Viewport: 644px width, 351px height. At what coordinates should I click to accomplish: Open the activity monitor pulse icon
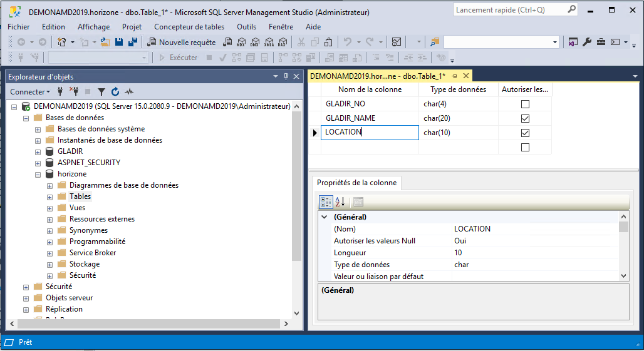[129, 91]
